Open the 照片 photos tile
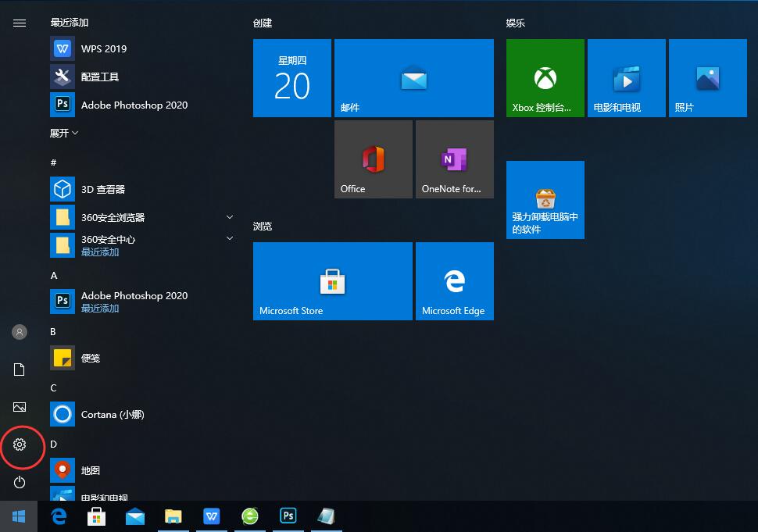The width and height of the screenshot is (758, 532). pyautogui.click(x=708, y=78)
